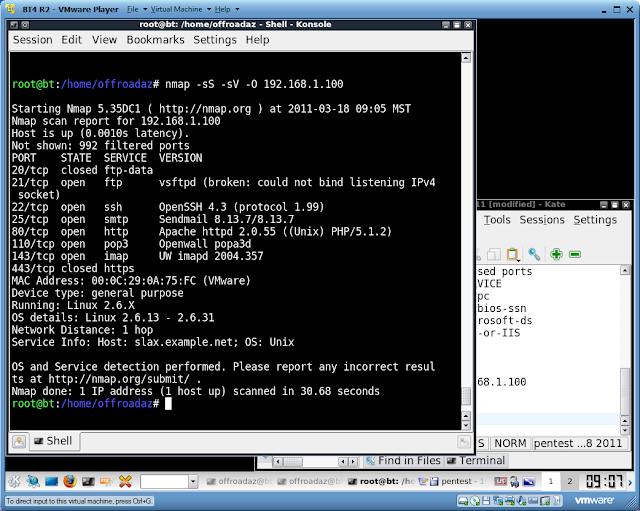Open the Edit menu in Konsole
Screen dimensions: 640x511
click(x=71, y=40)
